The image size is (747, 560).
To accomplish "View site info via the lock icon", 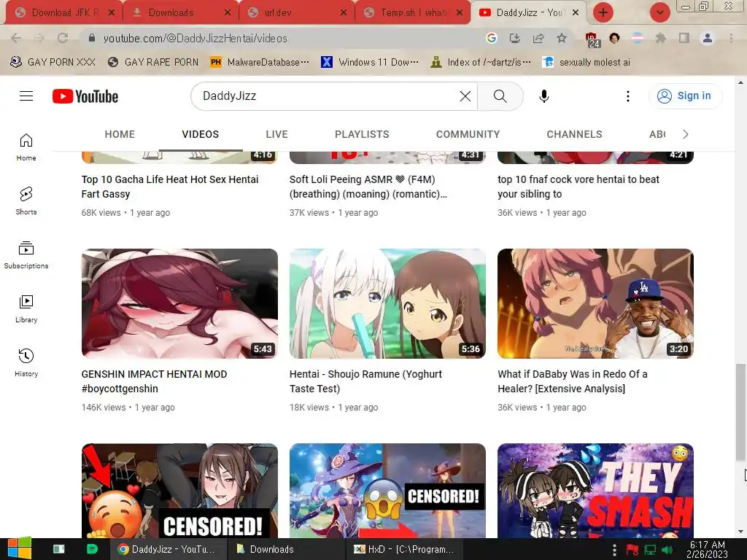I will (92, 38).
